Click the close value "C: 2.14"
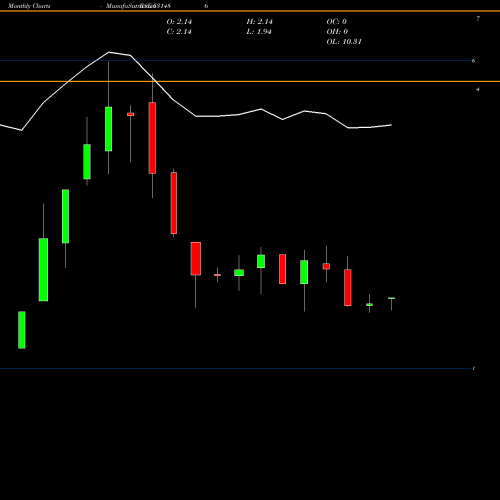The width and height of the screenshot is (500, 500). (x=179, y=32)
